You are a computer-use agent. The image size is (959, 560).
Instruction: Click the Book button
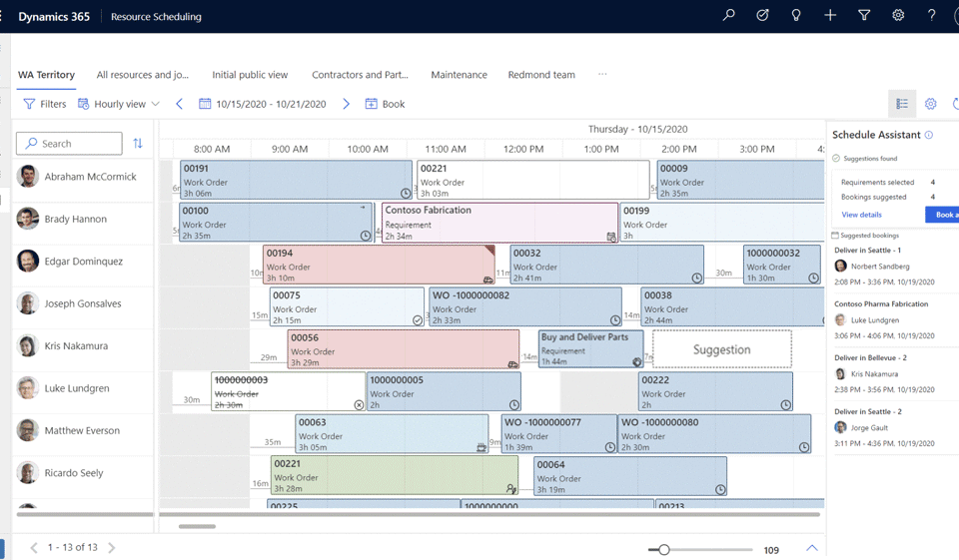pyautogui.click(x=385, y=104)
